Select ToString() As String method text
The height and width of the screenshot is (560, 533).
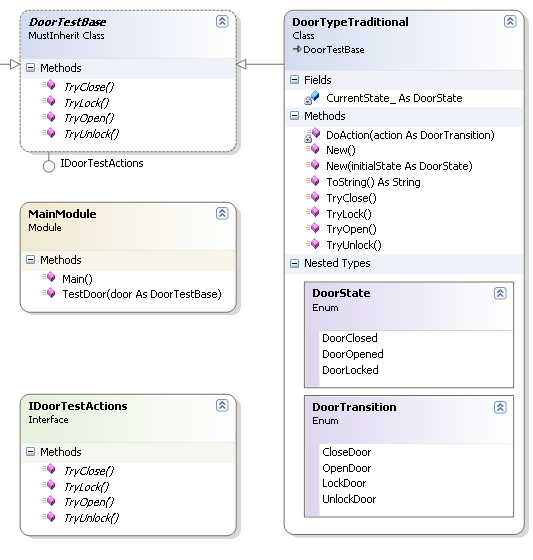373,182
